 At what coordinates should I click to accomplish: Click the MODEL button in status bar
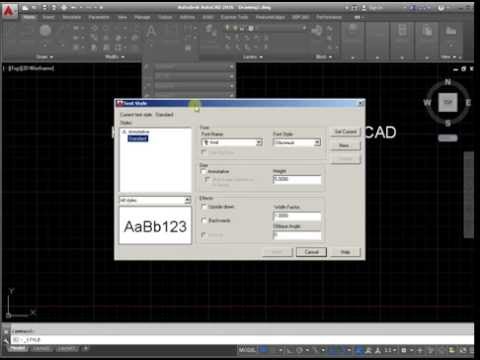point(247,350)
